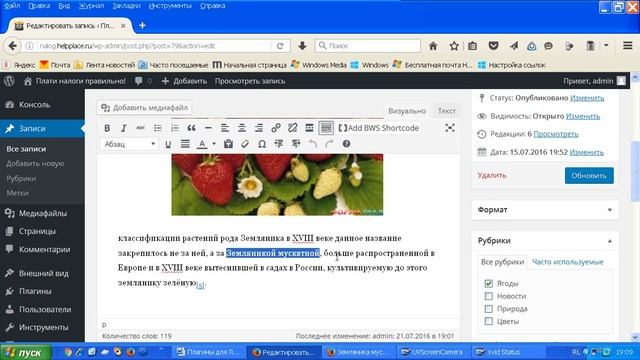Expand the Формат panel
Screen dimensions: 640x360
(609, 210)
